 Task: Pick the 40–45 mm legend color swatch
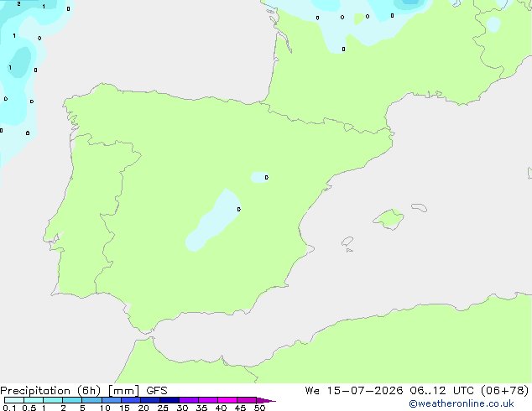(227, 400)
